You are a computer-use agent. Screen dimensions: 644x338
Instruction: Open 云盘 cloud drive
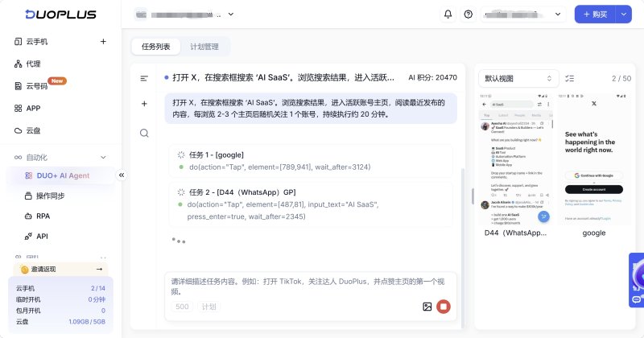(x=27, y=130)
